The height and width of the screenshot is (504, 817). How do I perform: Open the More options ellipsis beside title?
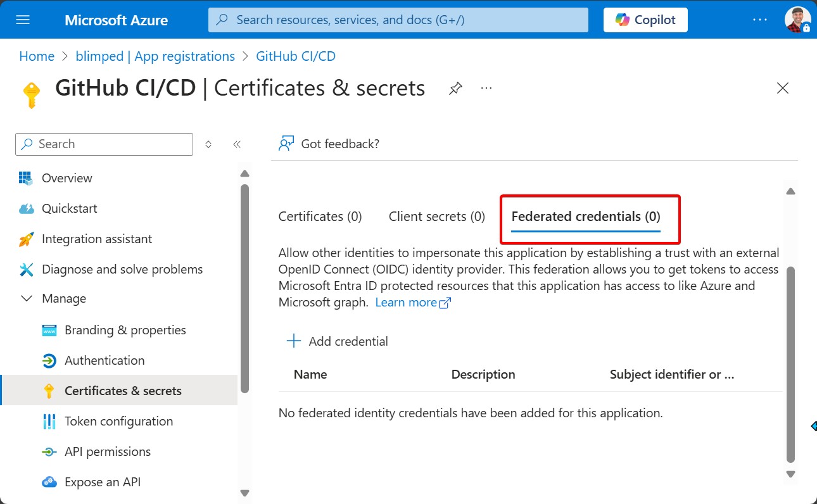click(x=486, y=88)
